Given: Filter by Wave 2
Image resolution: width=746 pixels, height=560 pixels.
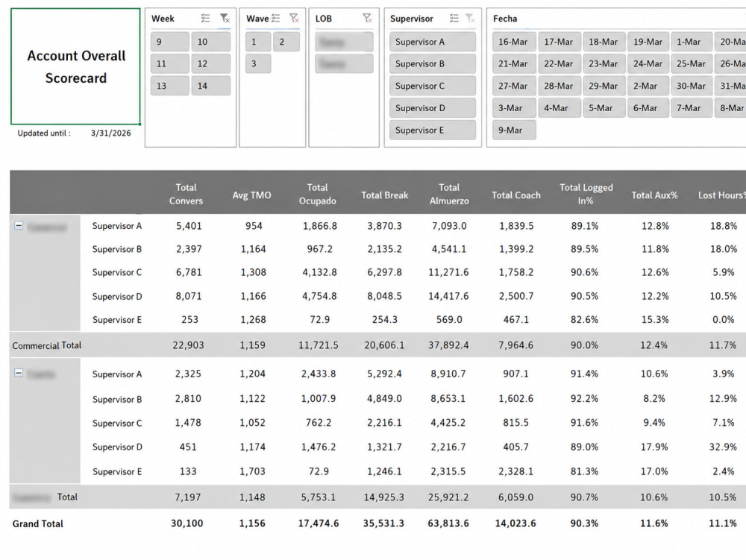Looking at the screenshot, I should (286, 42).
